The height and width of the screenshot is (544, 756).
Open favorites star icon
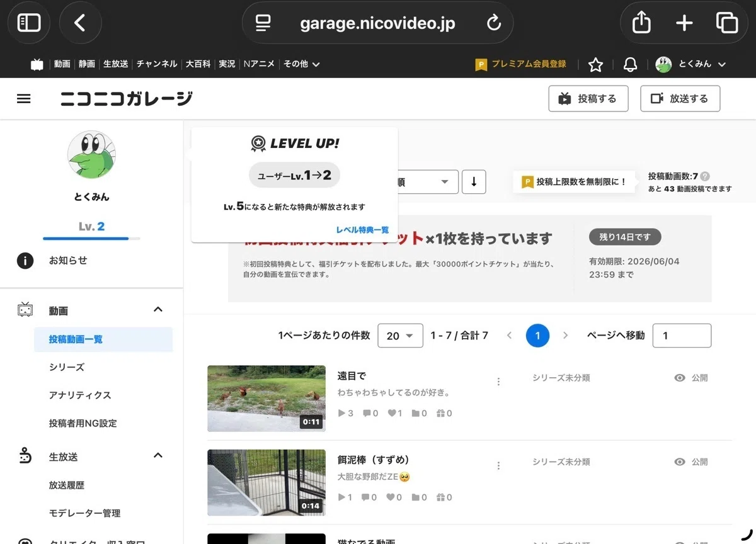[595, 65]
